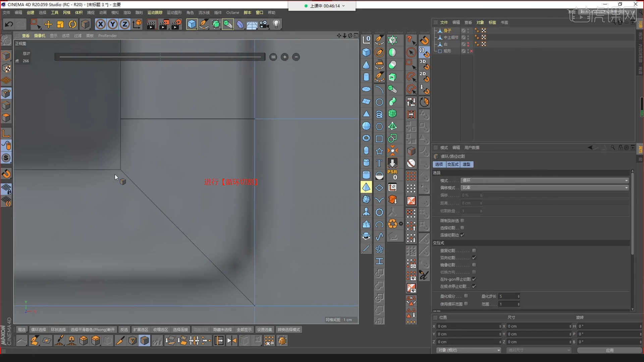Viewport: 644px width, 362px height.
Task: Select the Rotate tool
Action: (x=72, y=24)
